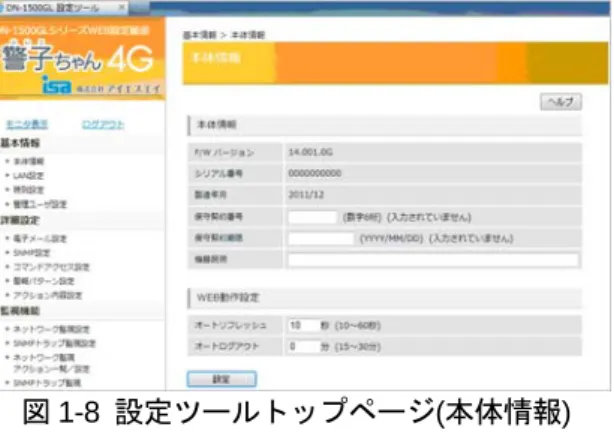
Task: Click the 詳細設定 sidebar heading
Action: coord(20,220)
